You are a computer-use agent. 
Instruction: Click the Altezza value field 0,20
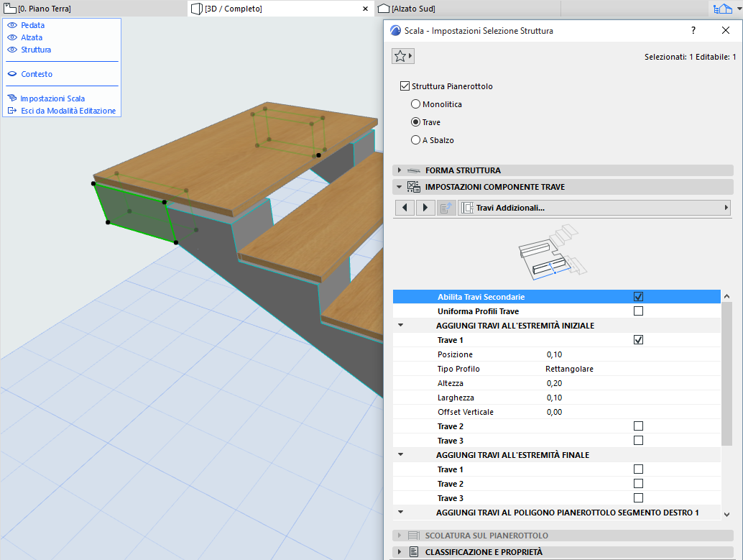553,383
